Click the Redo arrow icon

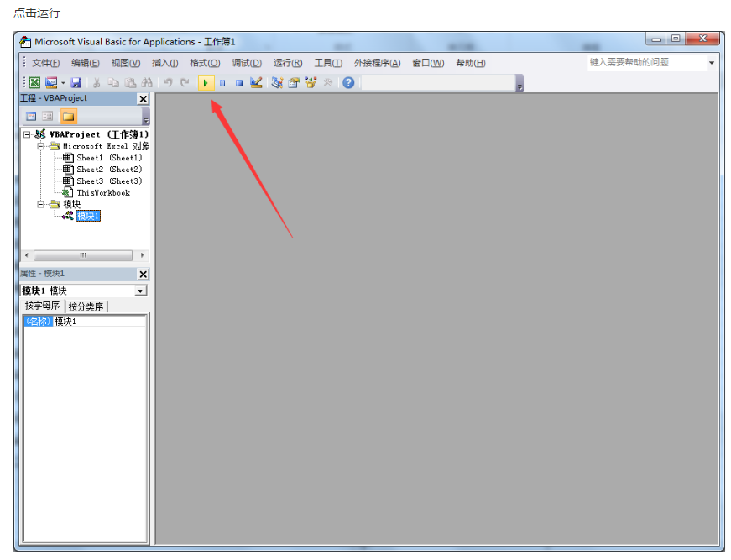pos(185,83)
